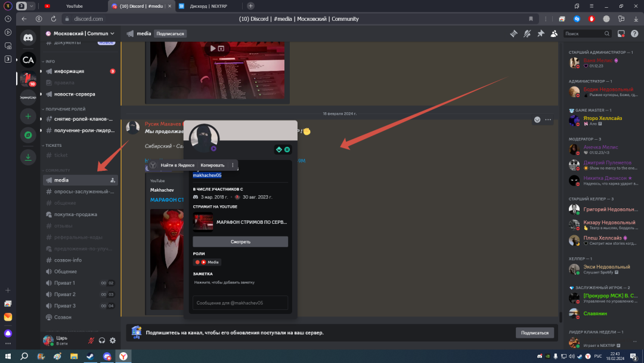Toggle member list visibility icon
644x363 pixels.
(554, 33)
